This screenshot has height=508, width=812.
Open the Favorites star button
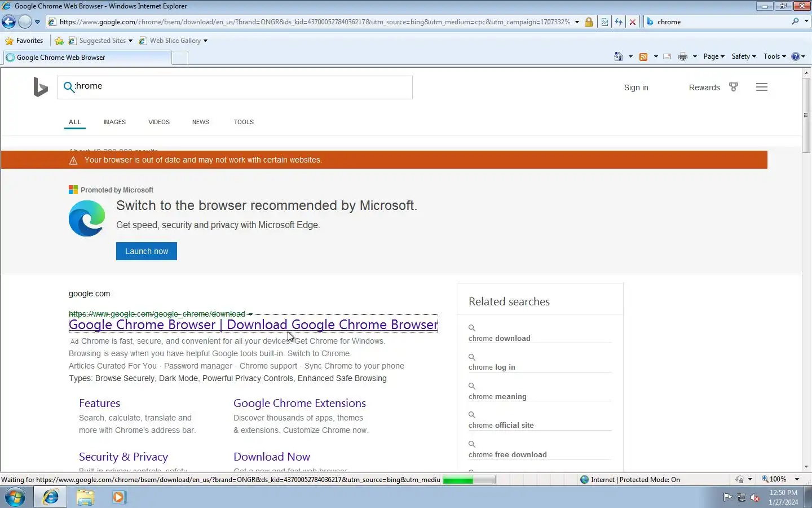coord(24,41)
